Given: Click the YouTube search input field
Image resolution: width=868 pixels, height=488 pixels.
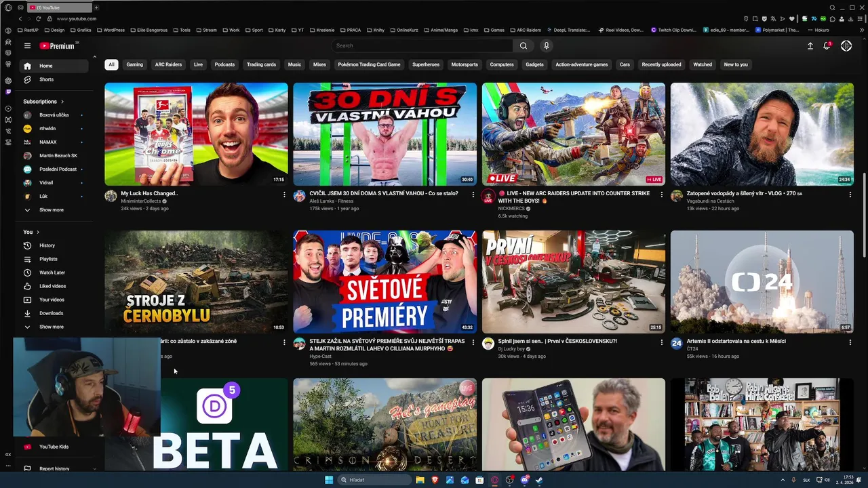Looking at the screenshot, I should click(x=422, y=45).
